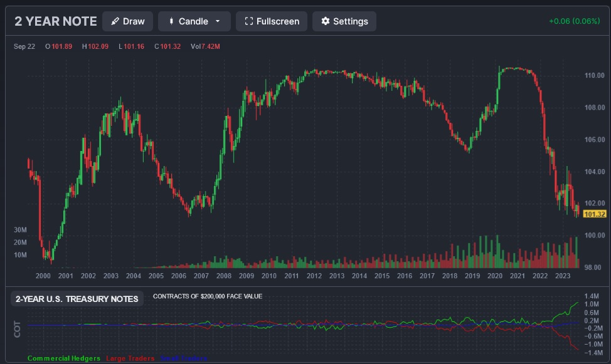
Task: Click the Small Traders legend entry
Action: [x=184, y=358]
